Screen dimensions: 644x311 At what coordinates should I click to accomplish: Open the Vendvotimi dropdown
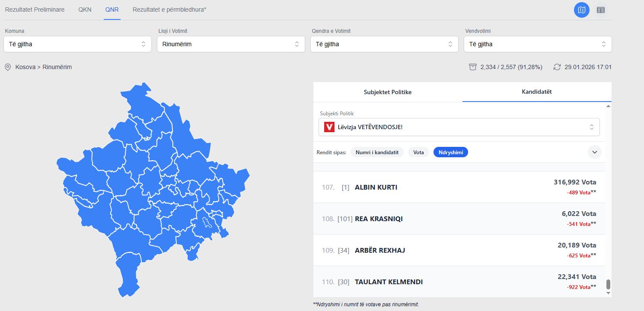[538, 44]
